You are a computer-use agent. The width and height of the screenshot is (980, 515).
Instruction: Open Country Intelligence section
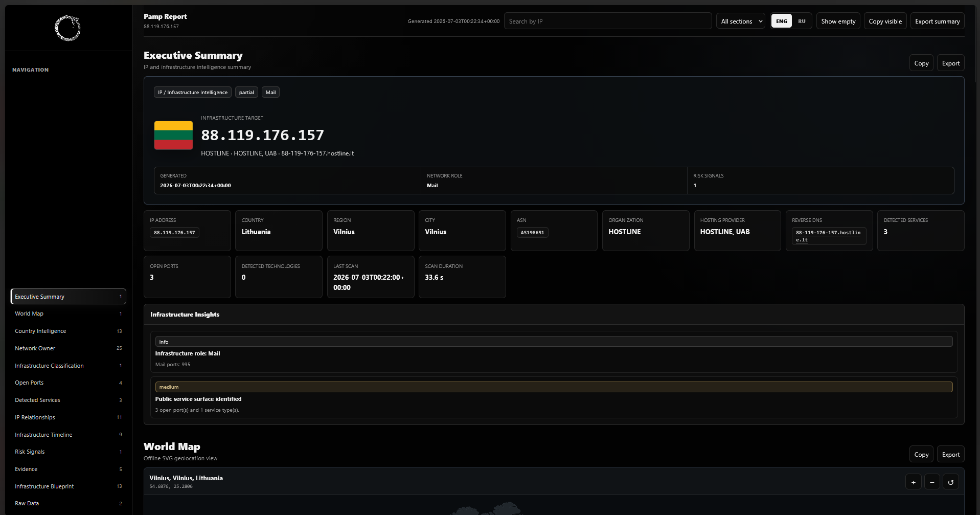pyautogui.click(x=68, y=331)
